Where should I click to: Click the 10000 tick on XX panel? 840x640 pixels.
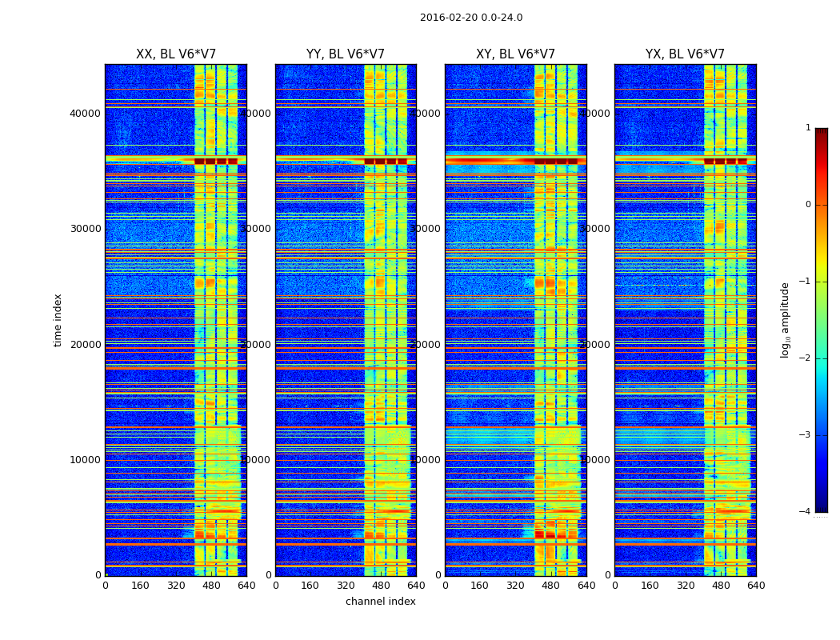(x=85, y=460)
